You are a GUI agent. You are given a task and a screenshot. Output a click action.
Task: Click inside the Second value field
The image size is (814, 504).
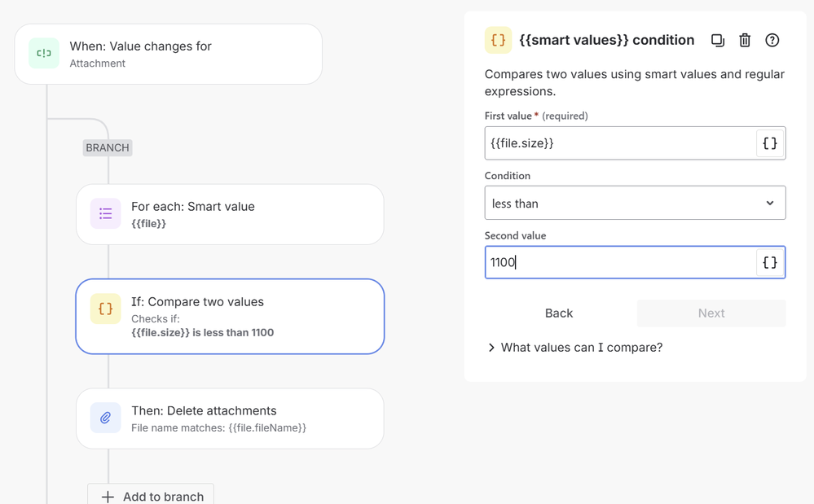pos(621,262)
